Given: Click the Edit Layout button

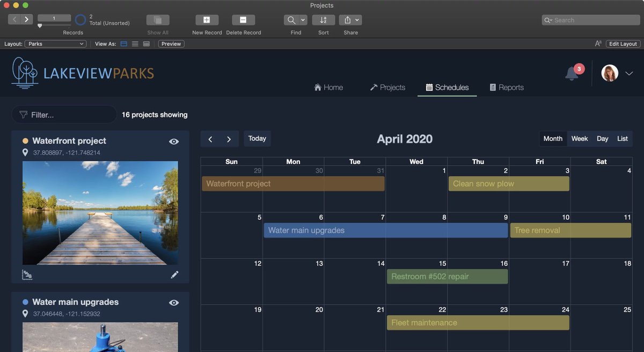Looking at the screenshot, I should [623, 44].
